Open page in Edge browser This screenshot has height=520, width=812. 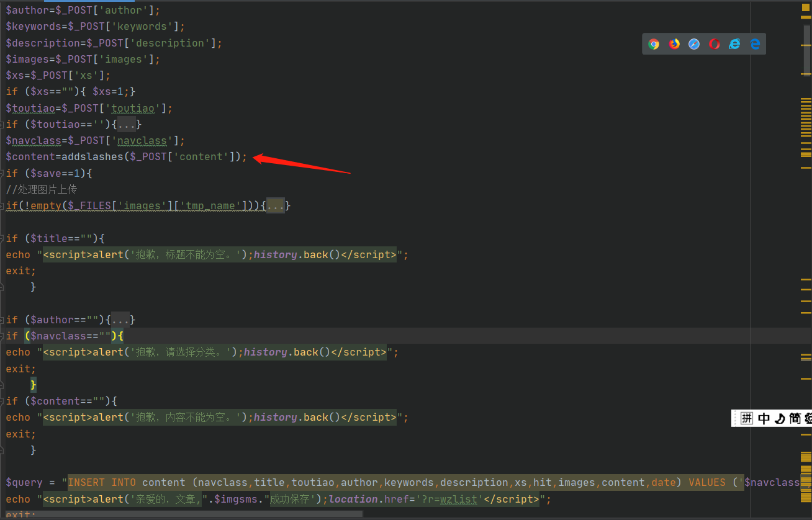point(755,44)
